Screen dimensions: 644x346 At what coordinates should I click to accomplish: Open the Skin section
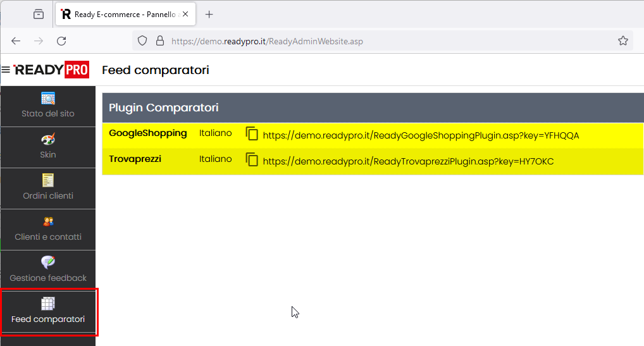click(x=48, y=147)
